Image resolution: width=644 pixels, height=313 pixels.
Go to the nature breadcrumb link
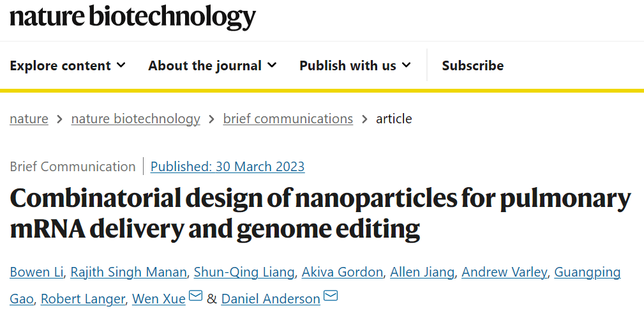(x=29, y=119)
